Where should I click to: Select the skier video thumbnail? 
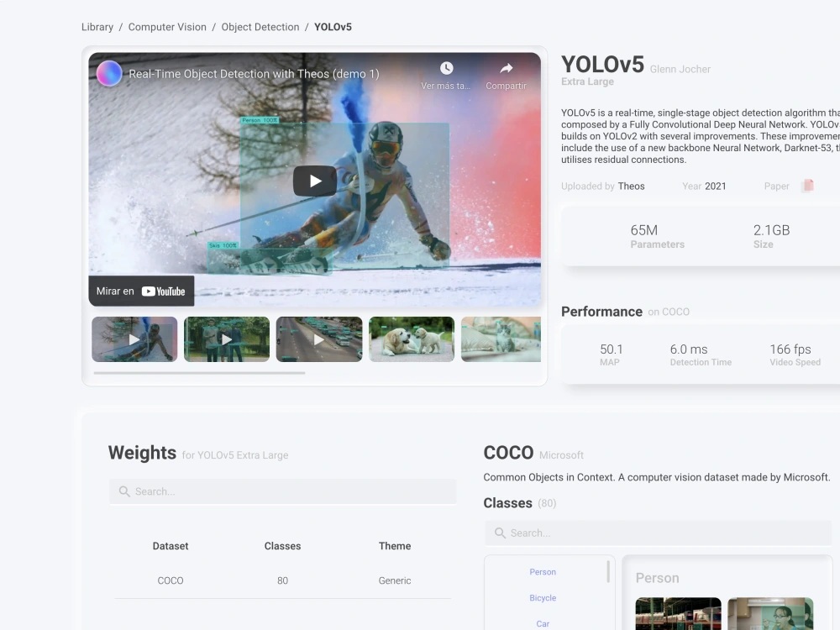(134, 339)
